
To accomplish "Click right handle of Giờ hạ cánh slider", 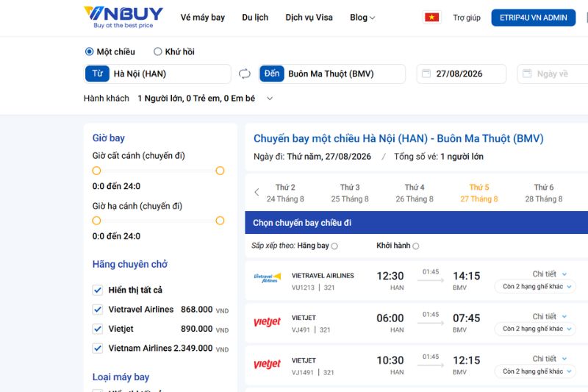I will coord(220,221).
